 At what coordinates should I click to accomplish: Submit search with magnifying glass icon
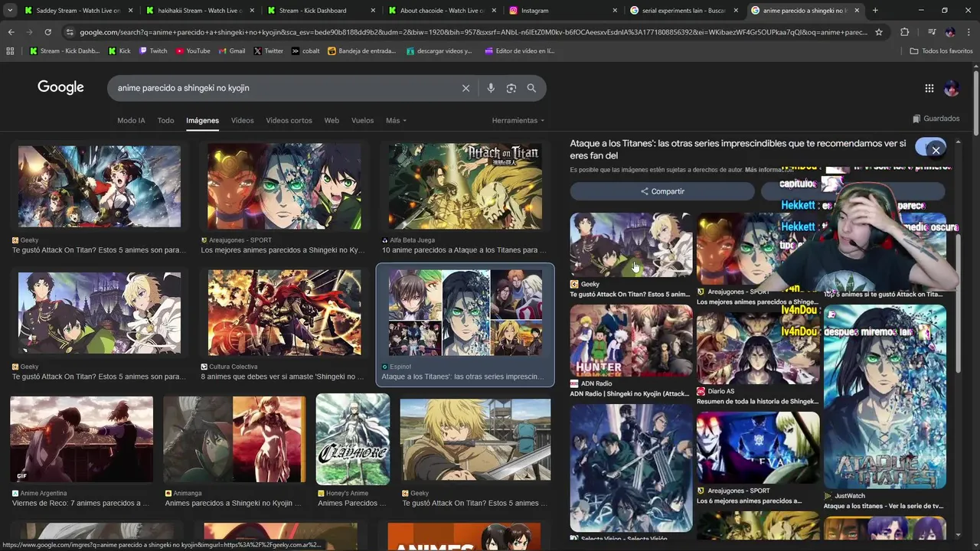pos(531,88)
